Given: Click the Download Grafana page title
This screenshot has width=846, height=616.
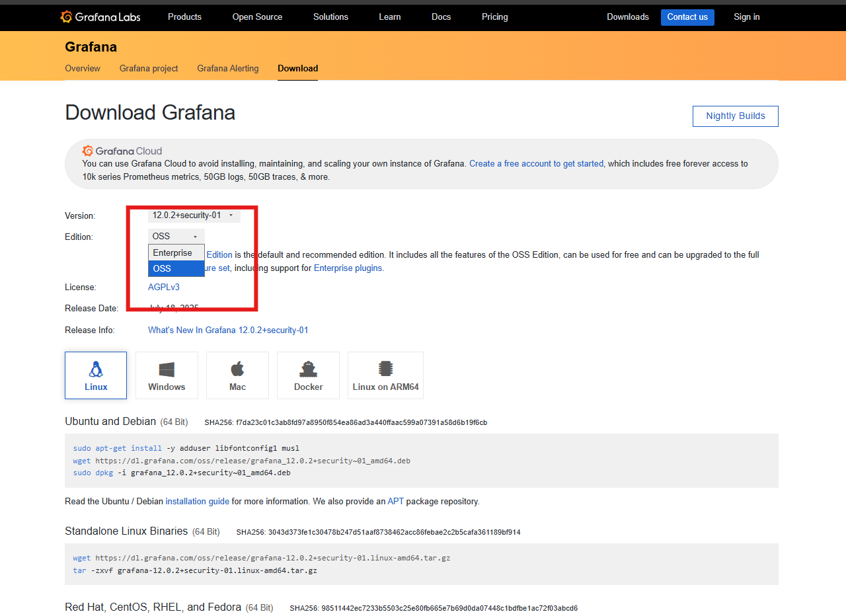Looking at the screenshot, I should (x=150, y=112).
